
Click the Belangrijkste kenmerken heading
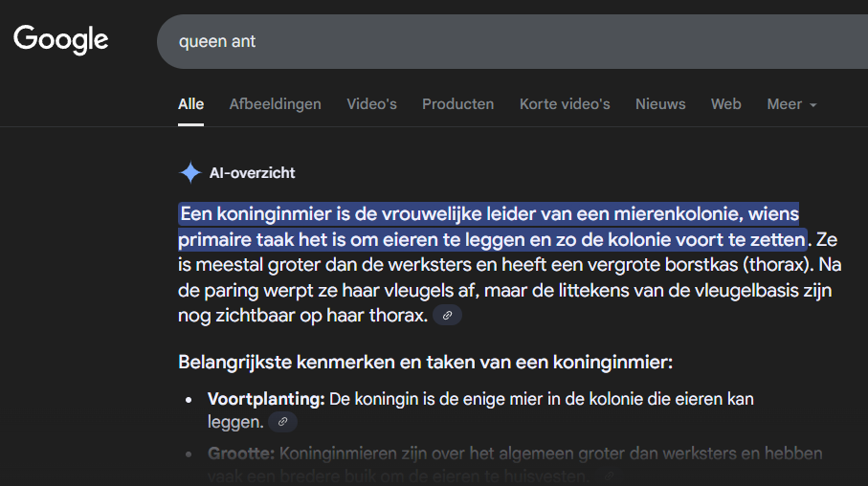pyautogui.click(x=425, y=363)
